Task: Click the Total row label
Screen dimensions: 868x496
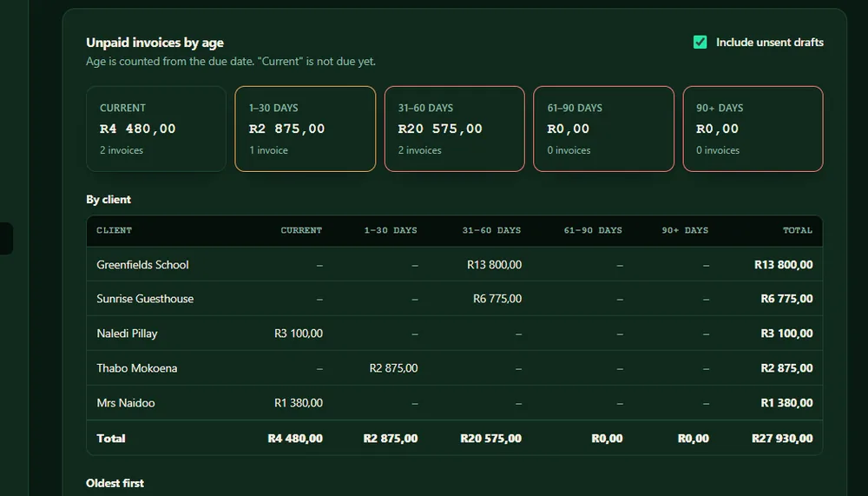Action: (x=111, y=439)
